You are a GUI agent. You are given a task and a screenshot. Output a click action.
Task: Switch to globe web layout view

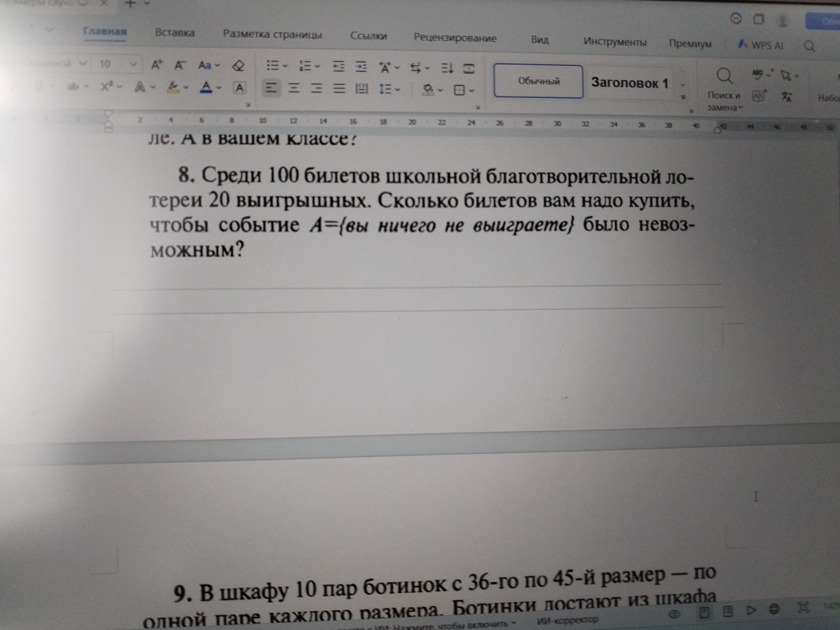pos(774,609)
